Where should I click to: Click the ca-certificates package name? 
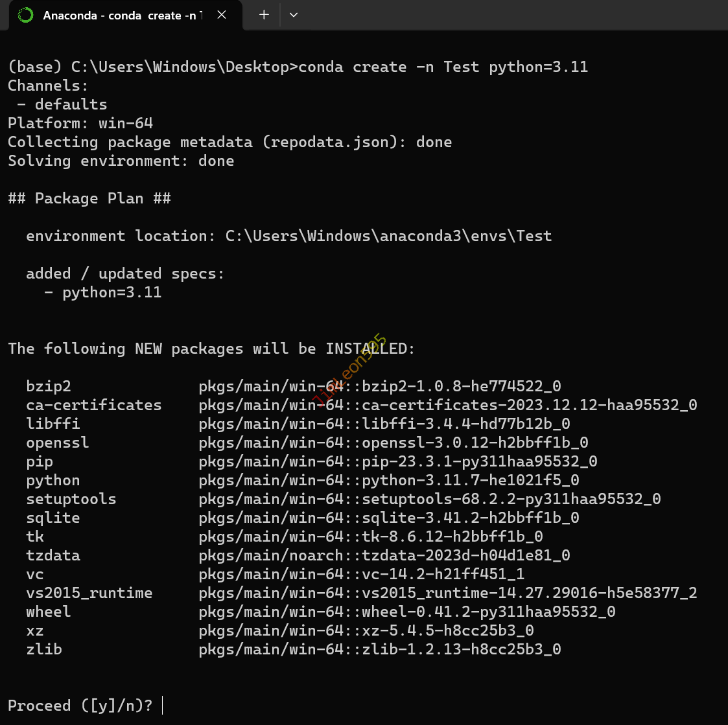coord(94,405)
